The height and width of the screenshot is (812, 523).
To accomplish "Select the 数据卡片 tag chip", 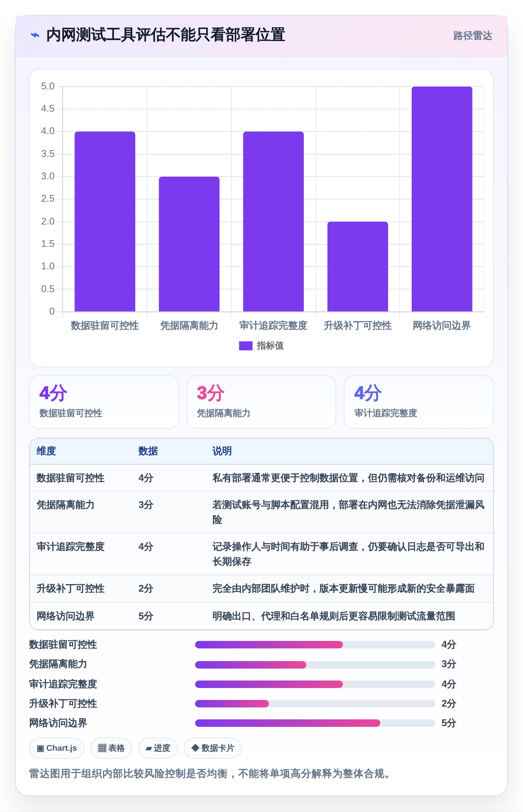I will click(213, 748).
